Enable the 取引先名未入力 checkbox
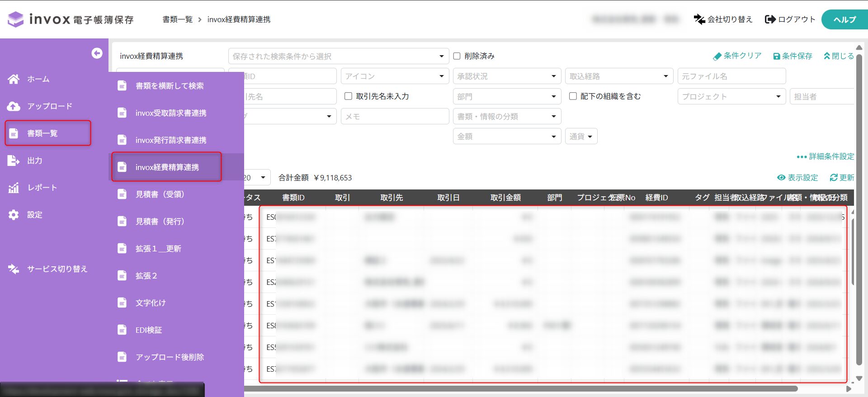The height and width of the screenshot is (397, 868). [x=349, y=96]
